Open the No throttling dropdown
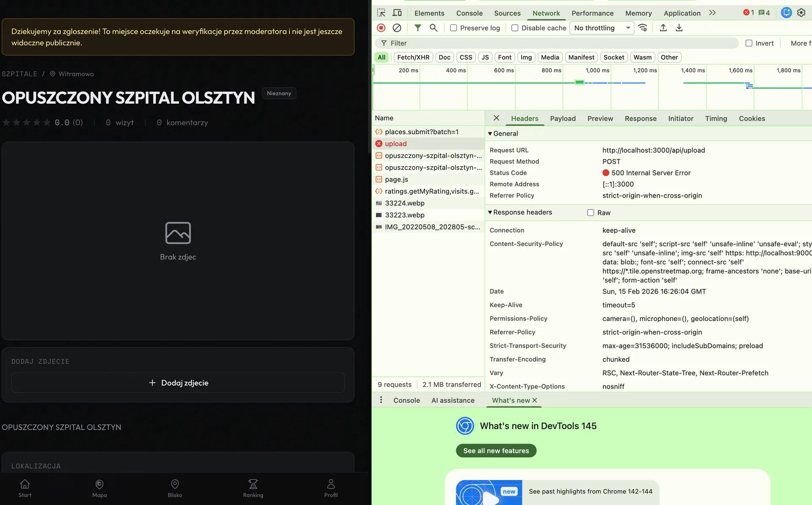 coord(601,28)
